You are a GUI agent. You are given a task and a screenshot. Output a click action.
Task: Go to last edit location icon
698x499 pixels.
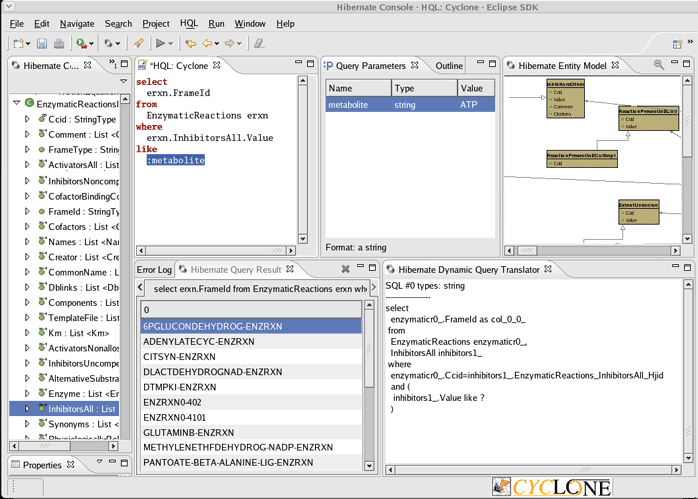(191, 43)
